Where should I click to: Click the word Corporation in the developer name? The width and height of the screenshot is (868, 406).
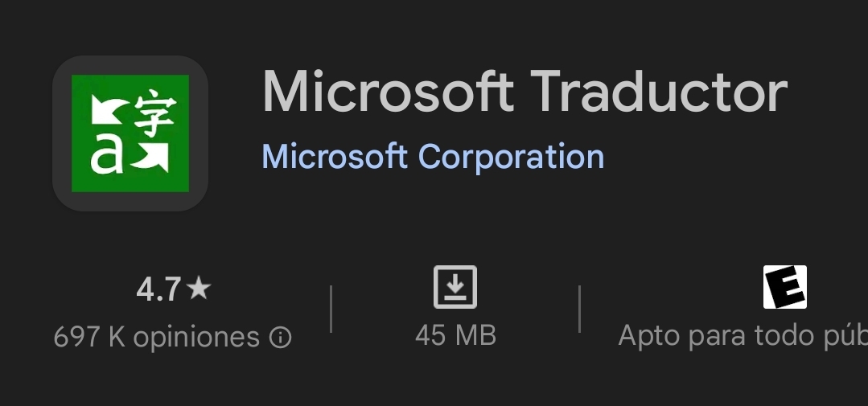(511, 157)
